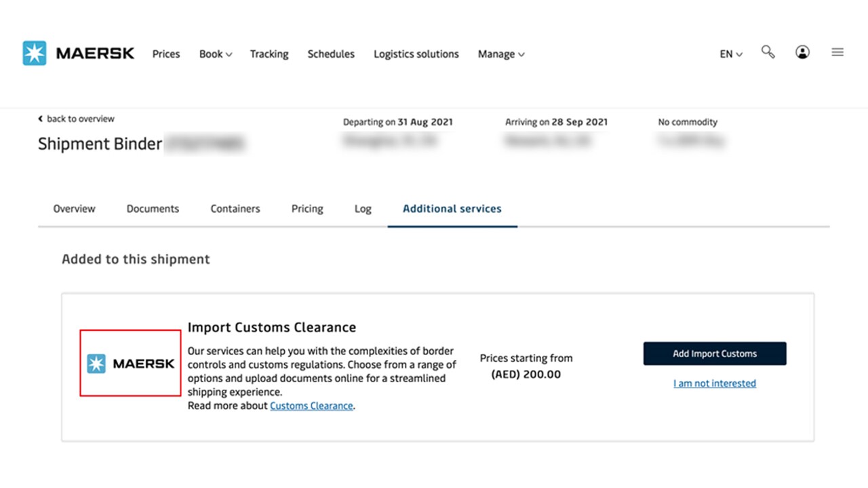The height and width of the screenshot is (488, 868).
Task: Open the hamburger menu icon
Action: [837, 52]
